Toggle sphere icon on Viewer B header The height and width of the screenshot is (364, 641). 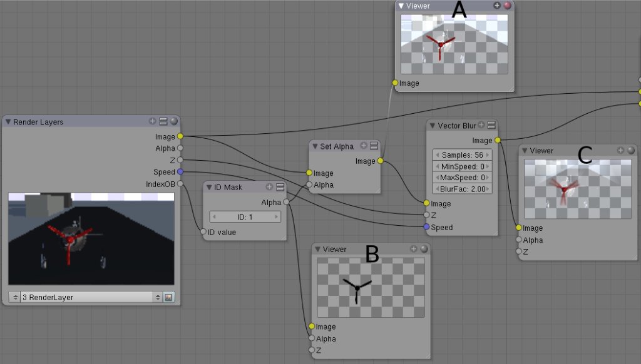(424, 248)
